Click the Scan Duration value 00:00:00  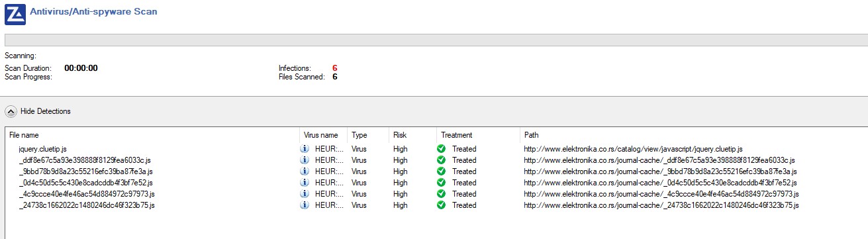[x=81, y=68]
